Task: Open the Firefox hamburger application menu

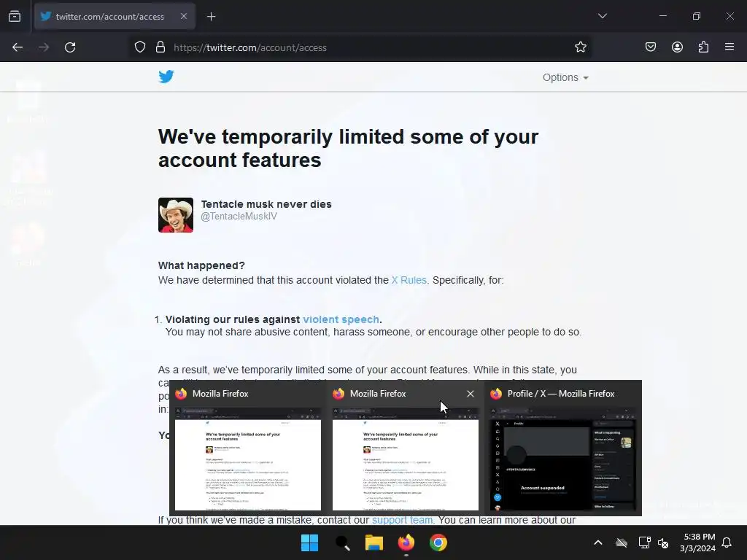Action: [729, 47]
